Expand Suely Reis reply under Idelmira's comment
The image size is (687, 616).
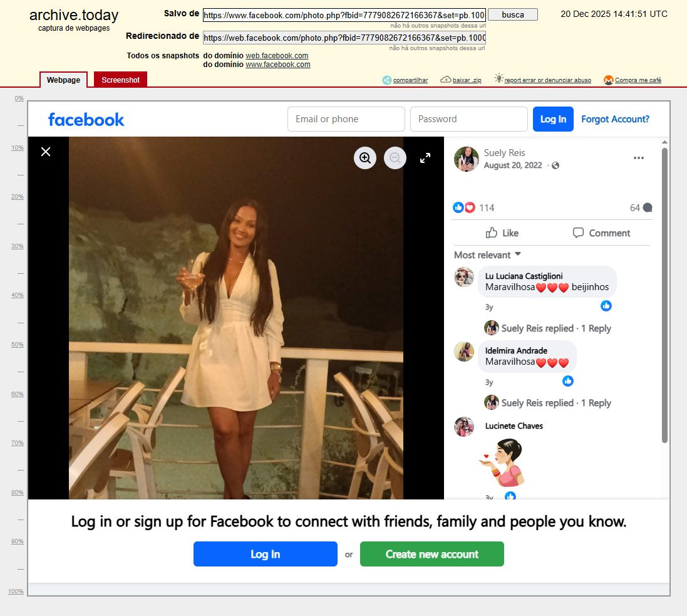tap(556, 403)
